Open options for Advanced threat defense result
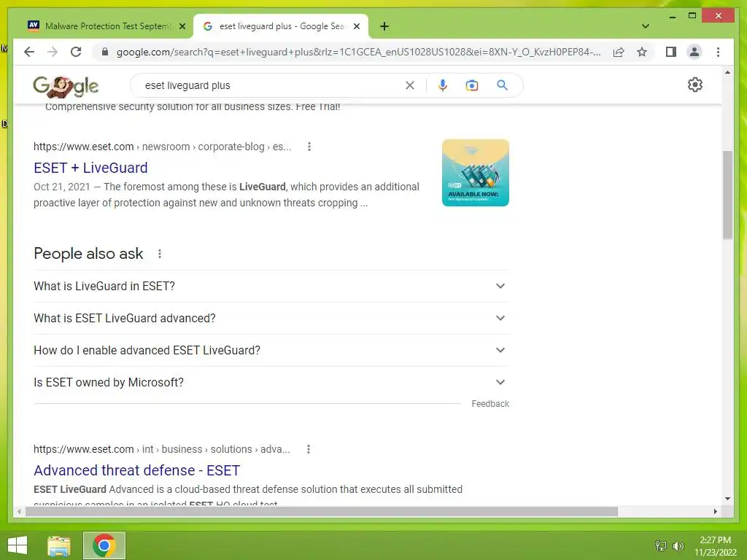The width and height of the screenshot is (747, 560). point(309,449)
